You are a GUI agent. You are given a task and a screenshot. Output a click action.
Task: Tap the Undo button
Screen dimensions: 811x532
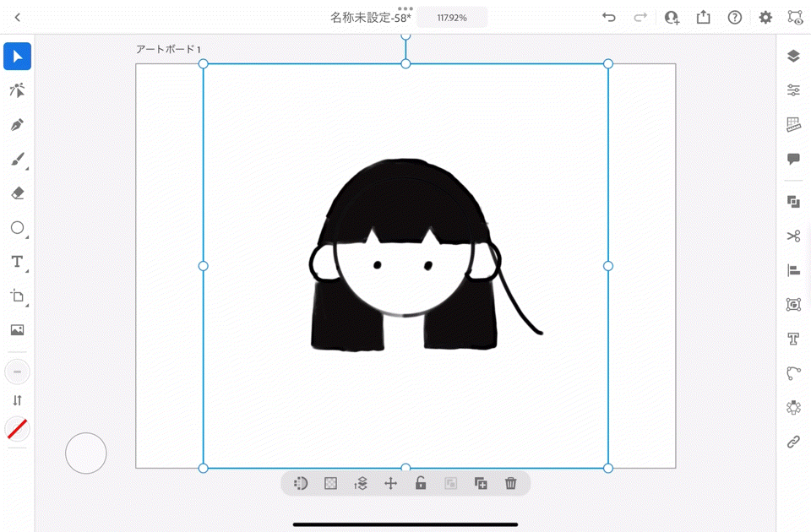click(608, 18)
